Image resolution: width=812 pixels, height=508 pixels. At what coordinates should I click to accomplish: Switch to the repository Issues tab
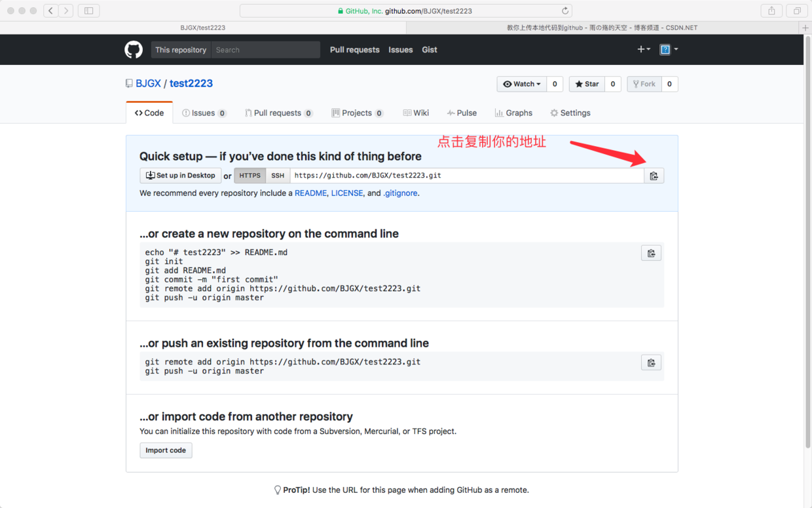click(x=204, y=113)
